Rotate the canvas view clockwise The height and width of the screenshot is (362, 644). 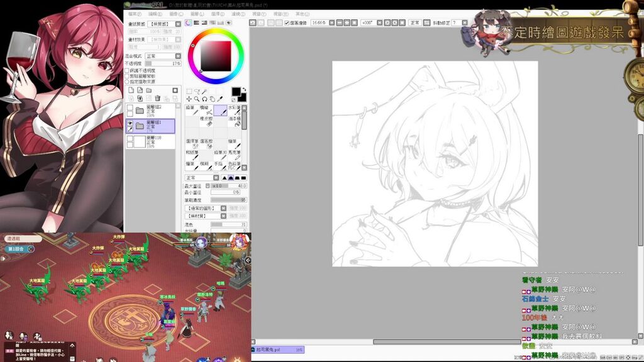(x=395, y=23)
